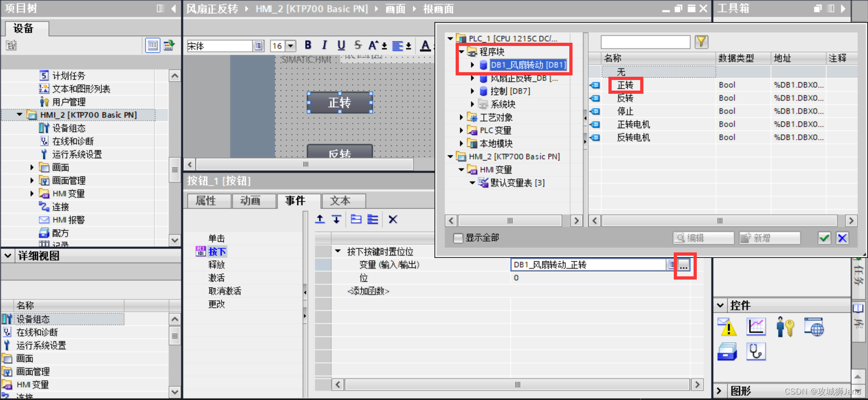868x400 pixels.
Task: Open the tag browser ellipsis button
Action: 684,265
